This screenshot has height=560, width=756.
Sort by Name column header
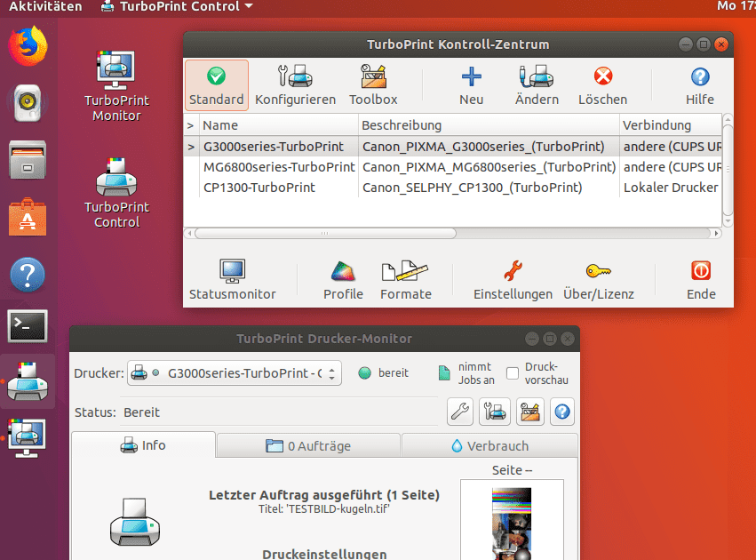(x=279, y=125)
